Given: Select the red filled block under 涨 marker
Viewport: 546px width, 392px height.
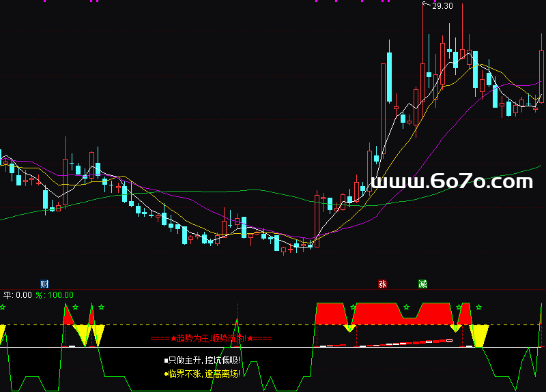Looking at the screenshot, I should 379,314.
